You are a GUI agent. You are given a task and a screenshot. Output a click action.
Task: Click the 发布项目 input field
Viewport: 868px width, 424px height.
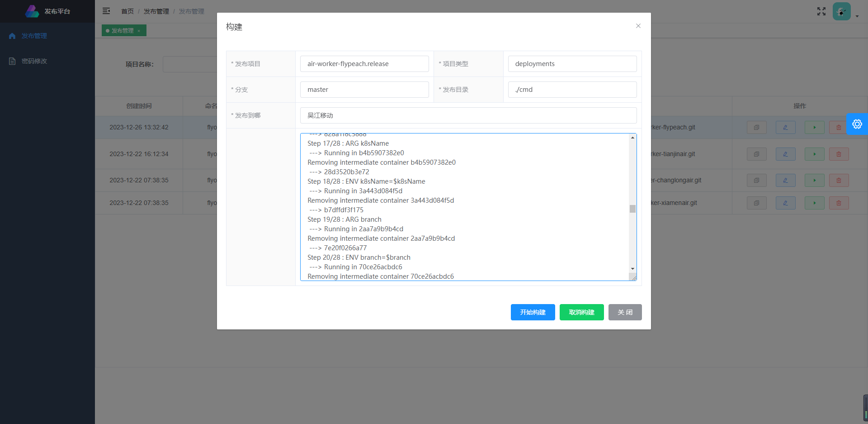point(364,64)
